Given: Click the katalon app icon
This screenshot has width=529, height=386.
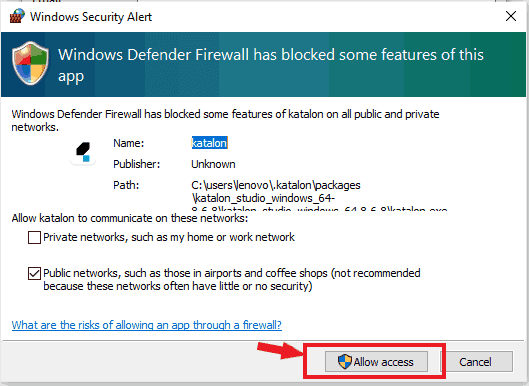Looking at the screenshot, I should [83, 153].
